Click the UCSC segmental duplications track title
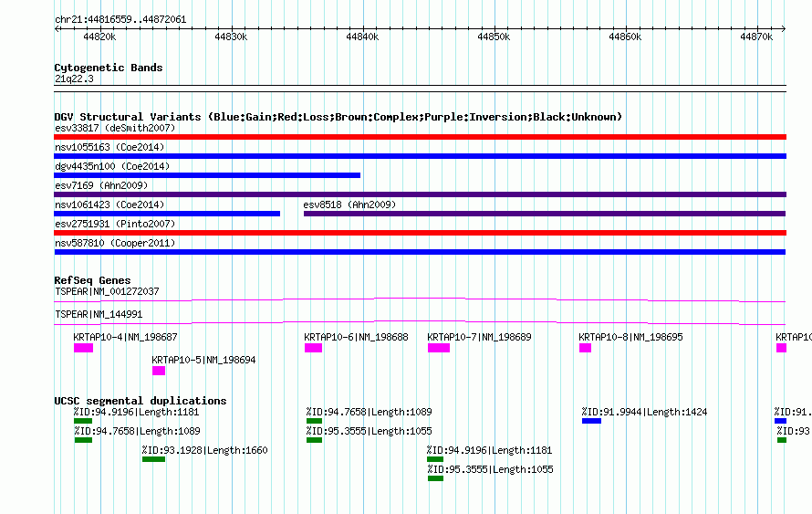This screenshot has height=514, width=812. (x=141, y=401)
